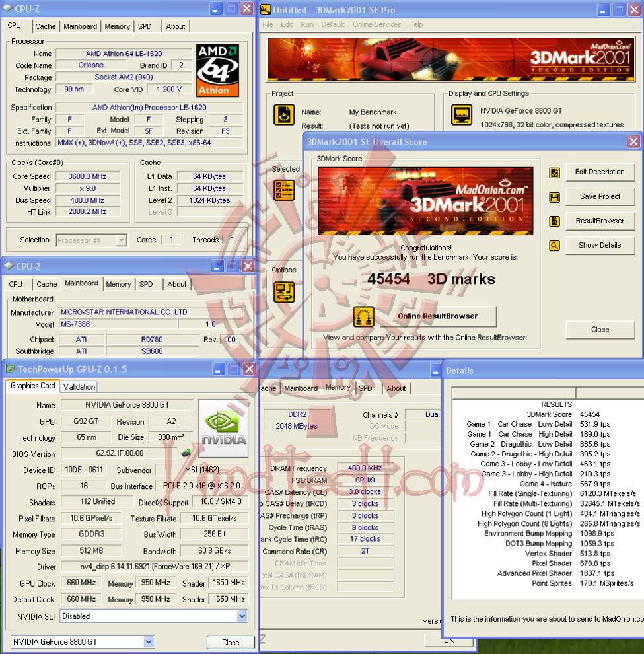Switch to the Mainboard tab in top CPU-Z
The height and width of the screenshot is (654, 644).
click(x=80, y=26)
